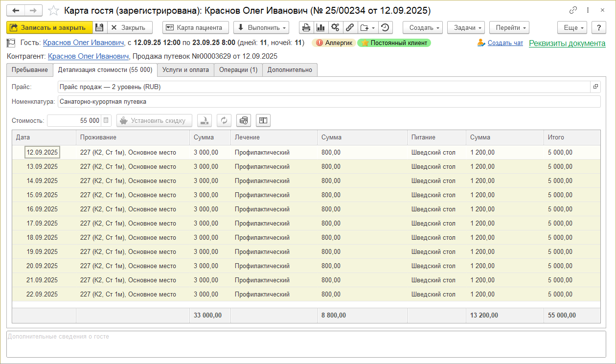Click the save (floppy disk) icon

click(x=99, y=28)
